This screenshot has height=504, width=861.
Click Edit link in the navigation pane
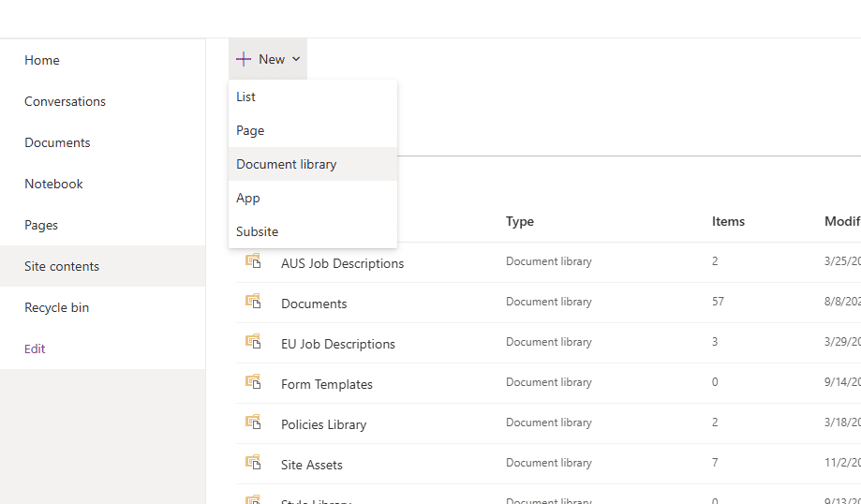35,348
